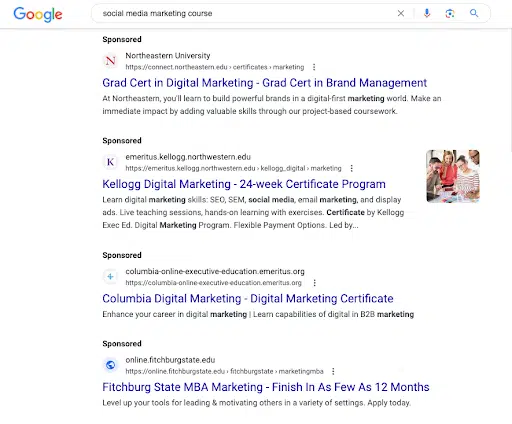
Task: Click the Google logo
Action: (38, 14)
